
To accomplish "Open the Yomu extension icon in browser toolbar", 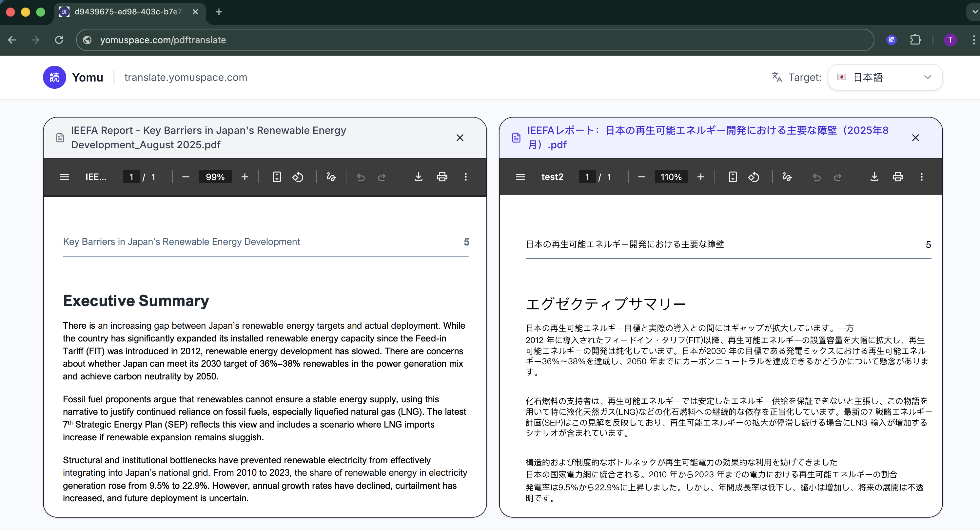I will [x=892, y=40].
